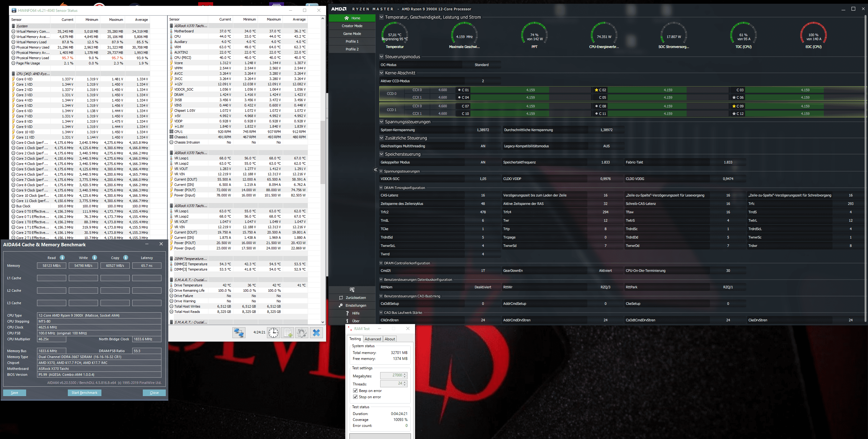
Task: Click HWiNFO blue X close sensors icon
Action: [x=316, y=333]
